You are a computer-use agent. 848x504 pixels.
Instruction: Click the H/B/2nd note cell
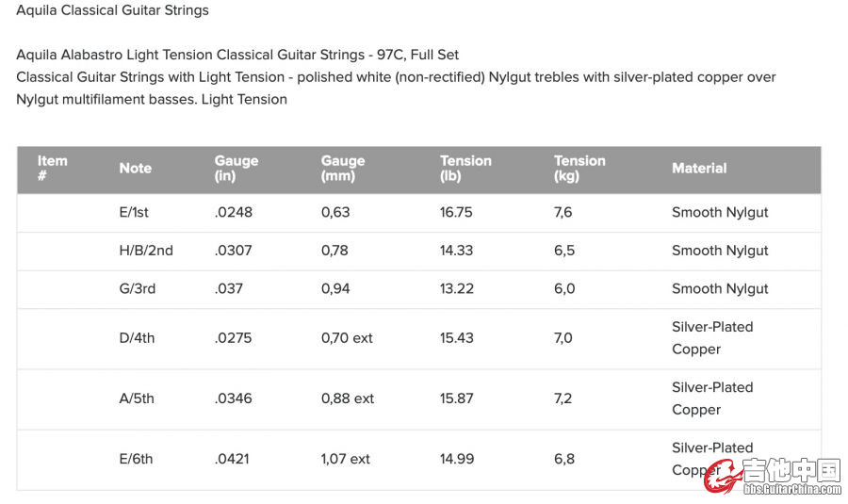click(146, 251)
